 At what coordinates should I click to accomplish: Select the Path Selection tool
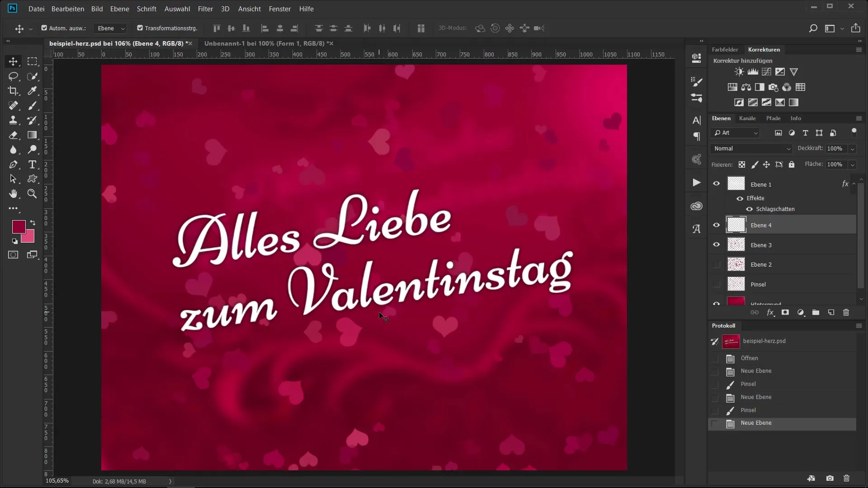coord(13,179)
